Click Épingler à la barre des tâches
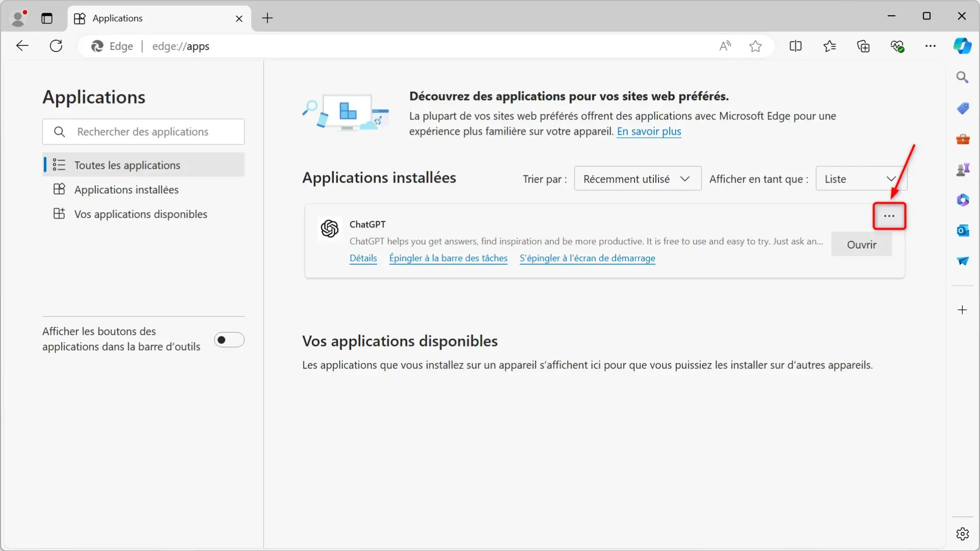Screen dimensions: 980x551 448,258
